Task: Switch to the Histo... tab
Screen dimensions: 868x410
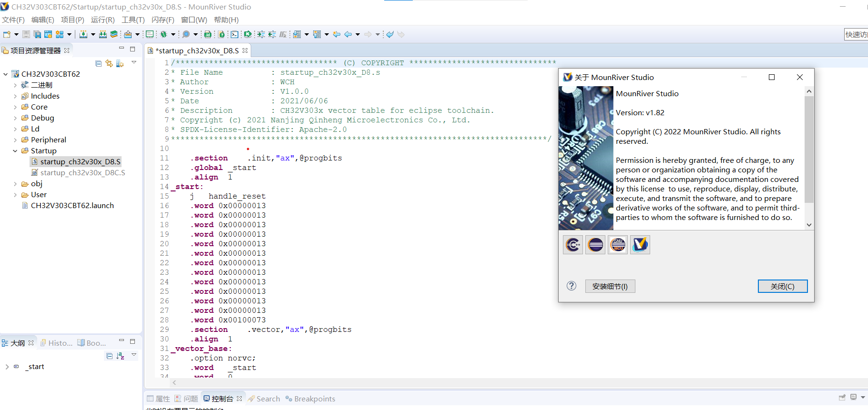Action: tap(57, 343)
